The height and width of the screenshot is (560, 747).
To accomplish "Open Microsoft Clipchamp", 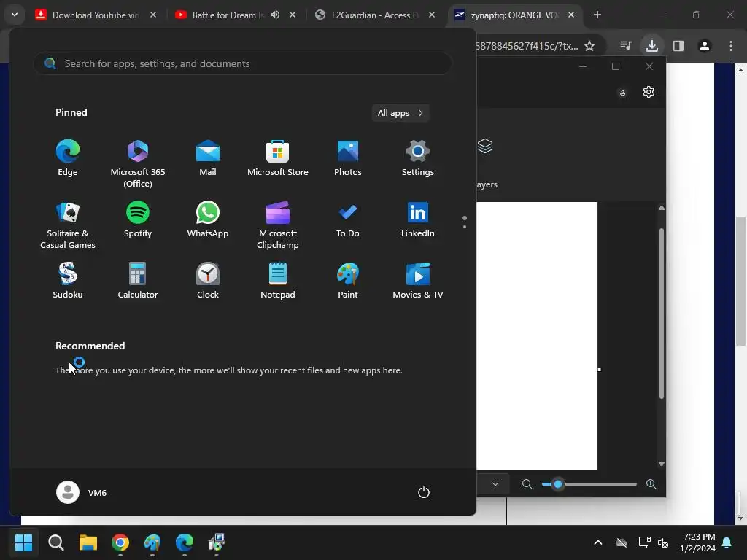I will pos(278,225).
